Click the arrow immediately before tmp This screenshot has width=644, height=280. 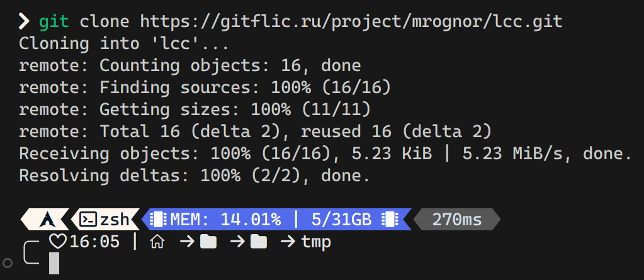pos(287,242)
